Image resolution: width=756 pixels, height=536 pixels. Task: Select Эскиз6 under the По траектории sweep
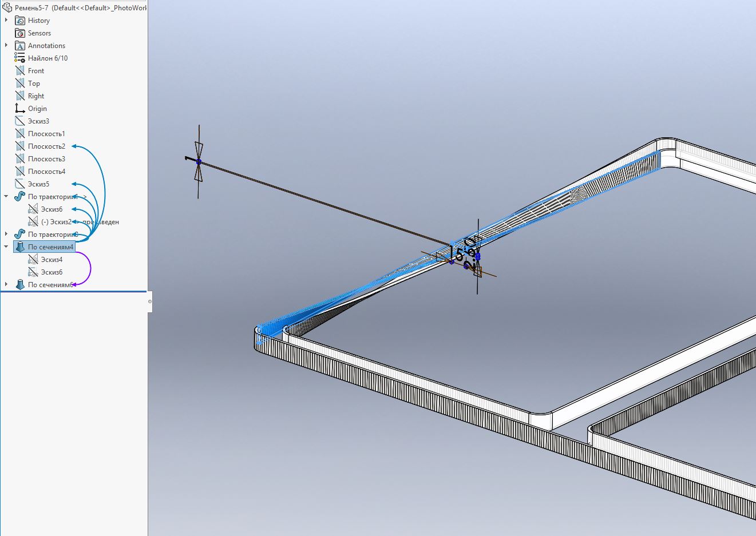coord(52,209)
